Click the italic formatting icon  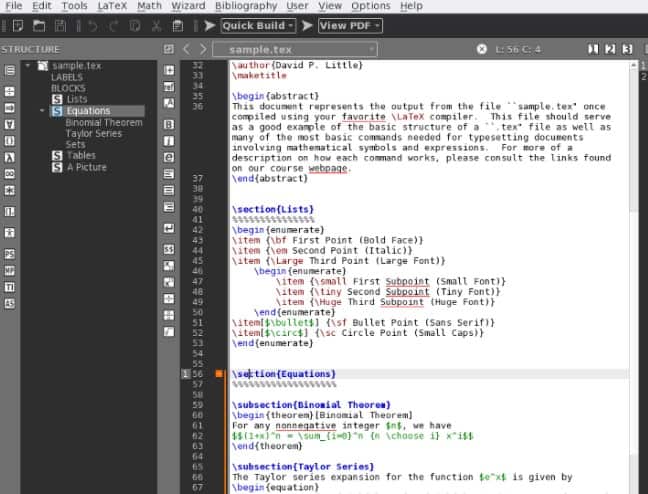[x=169, y=141]
